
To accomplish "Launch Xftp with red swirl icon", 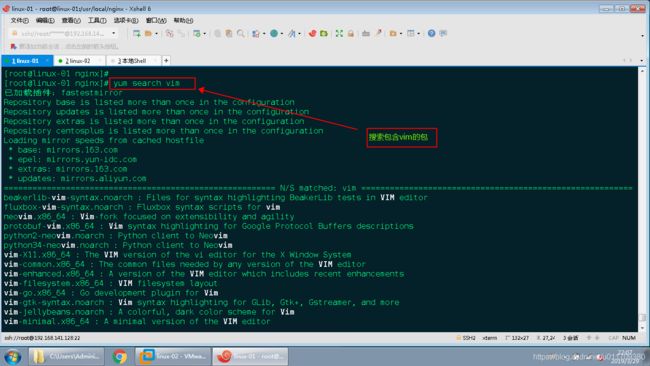I will 313,33.
